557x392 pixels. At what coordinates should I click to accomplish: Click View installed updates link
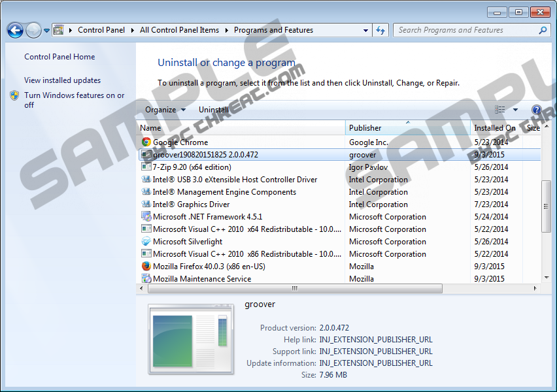(62, 80)
